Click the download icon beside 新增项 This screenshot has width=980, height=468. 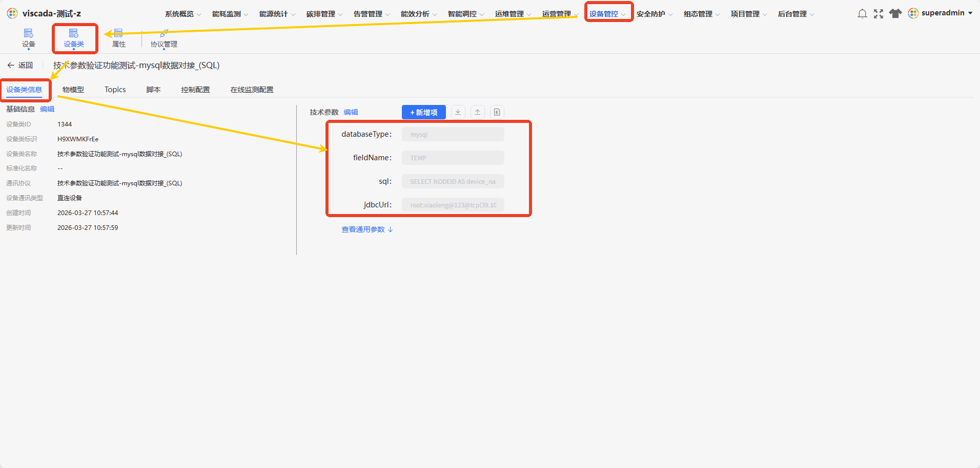[x=458, y=112]
